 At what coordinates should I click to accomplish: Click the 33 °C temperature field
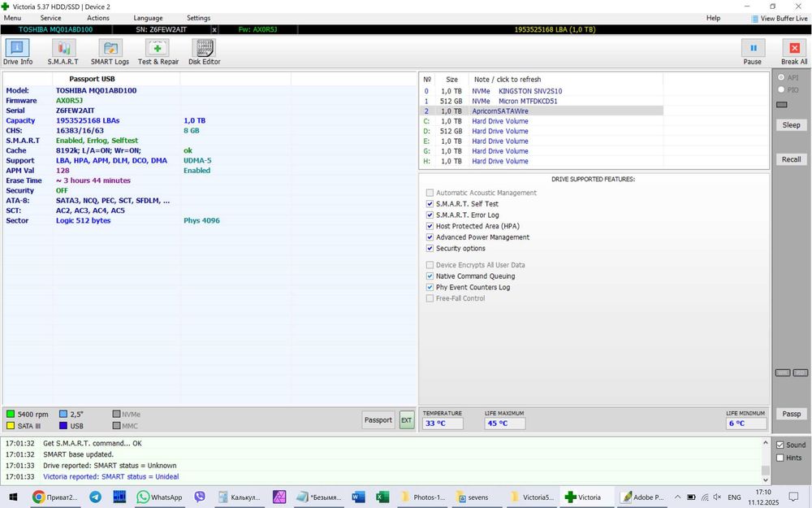coord(443,423)
